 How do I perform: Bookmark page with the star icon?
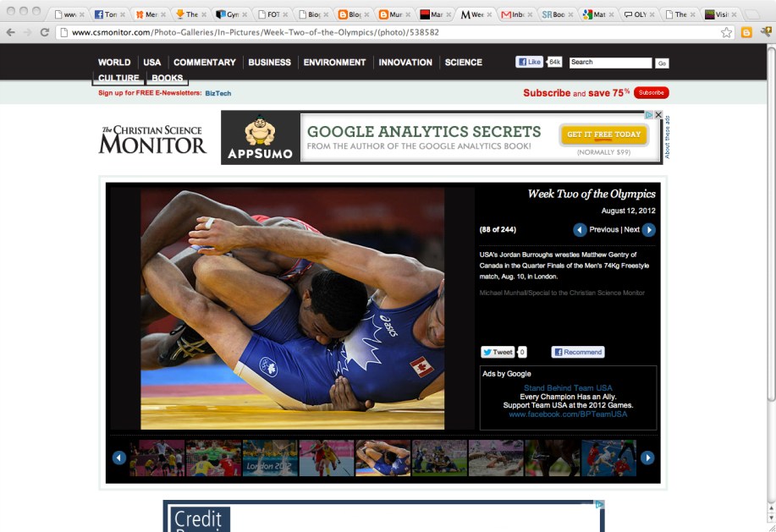pos(726,32)
